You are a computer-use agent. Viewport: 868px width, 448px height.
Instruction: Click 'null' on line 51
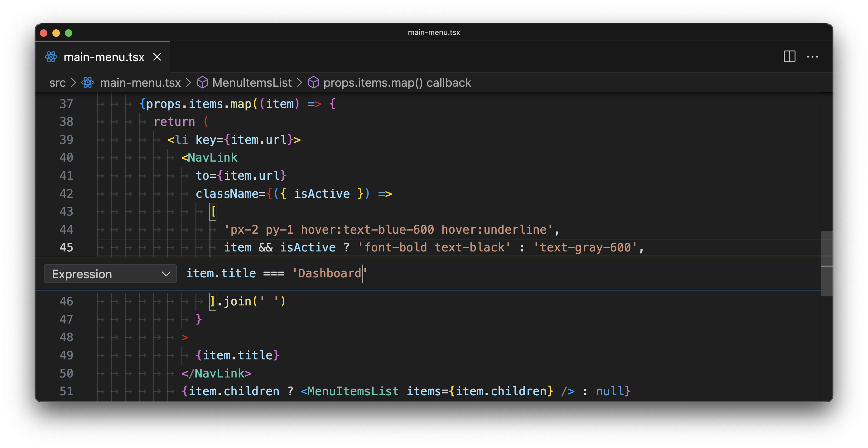610,391
